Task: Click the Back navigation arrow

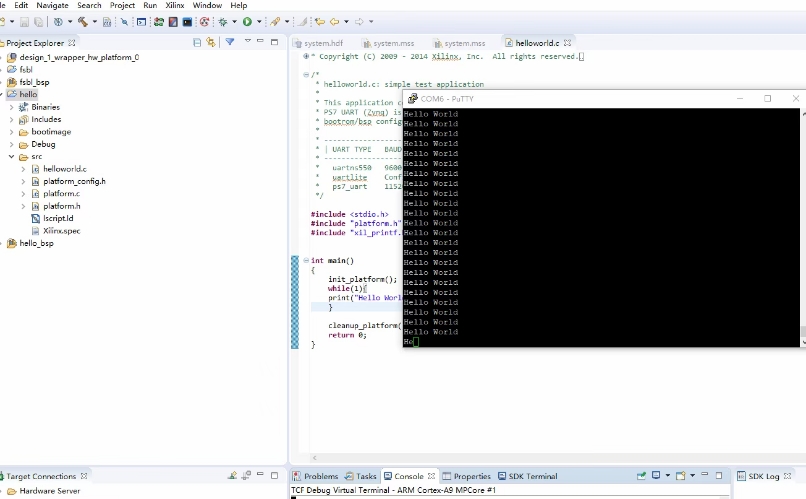Action: click(334, 22)
